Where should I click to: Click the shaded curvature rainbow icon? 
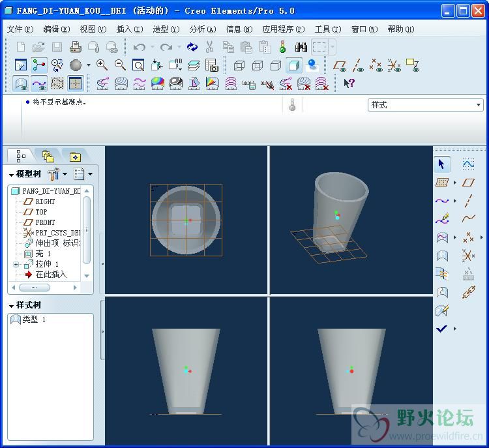tap(158, 83)
